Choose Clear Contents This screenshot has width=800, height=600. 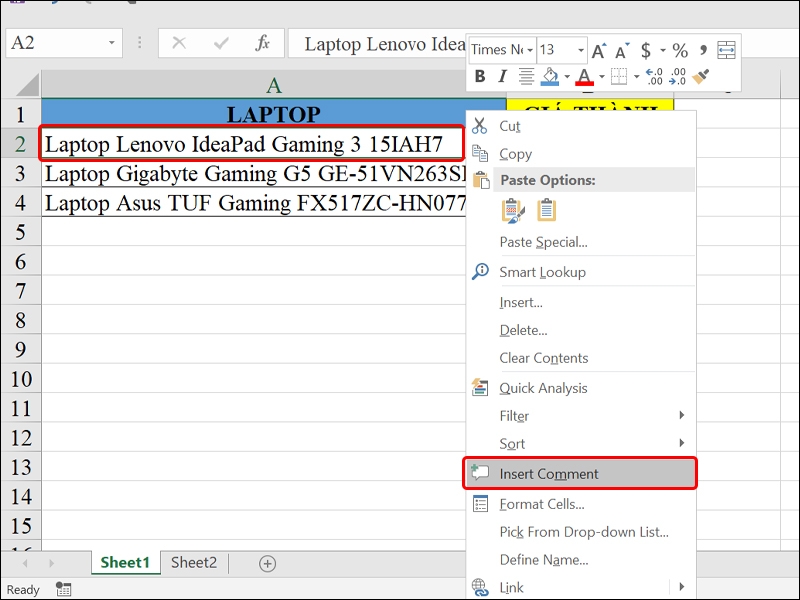point(581,358)
